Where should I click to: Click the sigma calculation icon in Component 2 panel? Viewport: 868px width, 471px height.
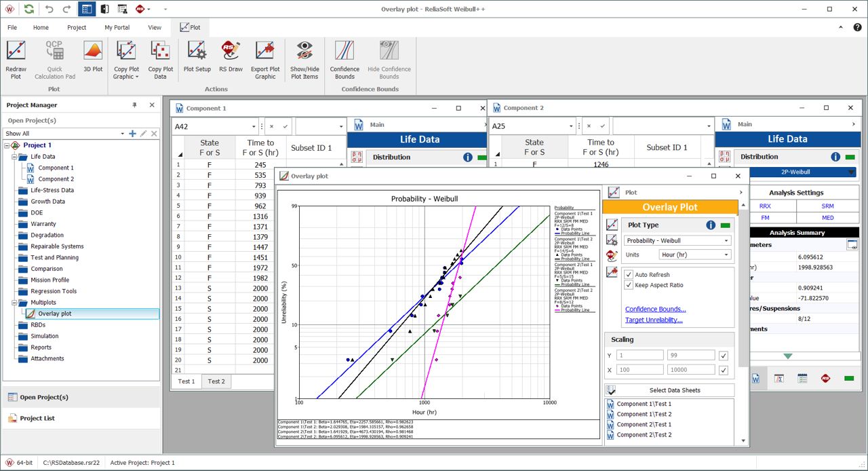point(779,378)
